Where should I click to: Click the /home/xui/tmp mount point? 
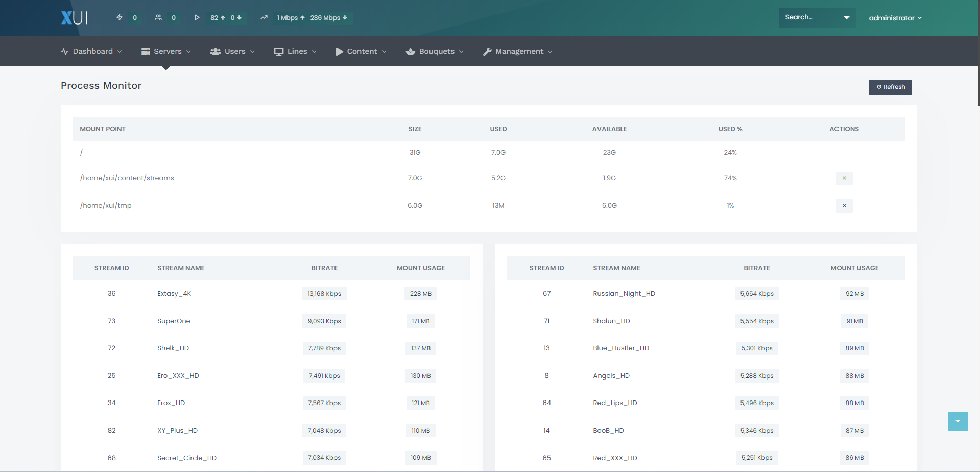[x=106, y=206]
